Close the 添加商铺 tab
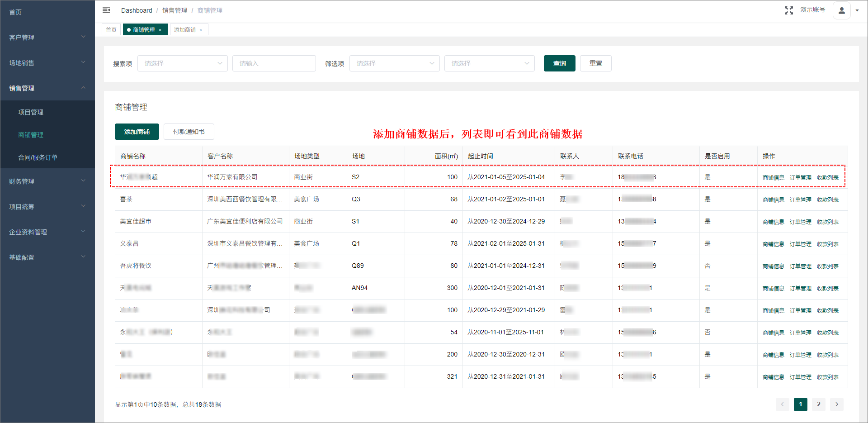 tap(201, 30)
